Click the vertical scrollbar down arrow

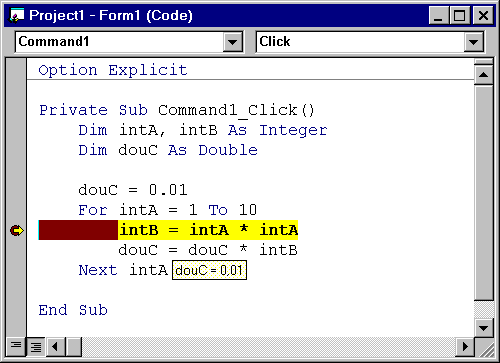click(x=483, y=328)
